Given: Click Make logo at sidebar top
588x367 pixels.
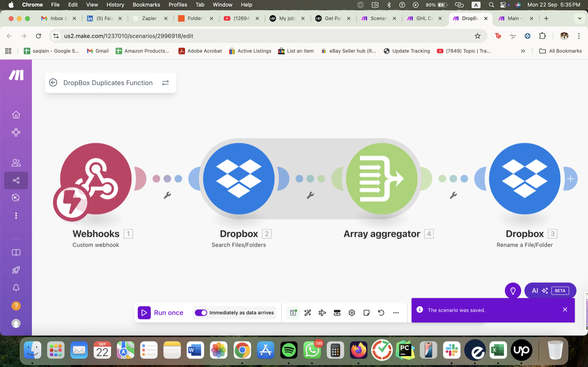Looking at the screenshot, I should click(x=16, y=75).
